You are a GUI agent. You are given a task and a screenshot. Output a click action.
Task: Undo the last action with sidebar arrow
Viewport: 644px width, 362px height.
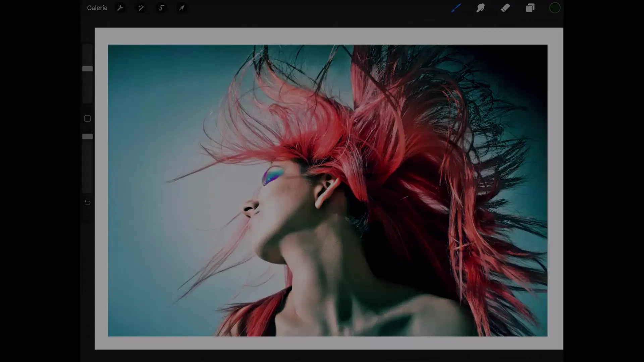(88, 202)
